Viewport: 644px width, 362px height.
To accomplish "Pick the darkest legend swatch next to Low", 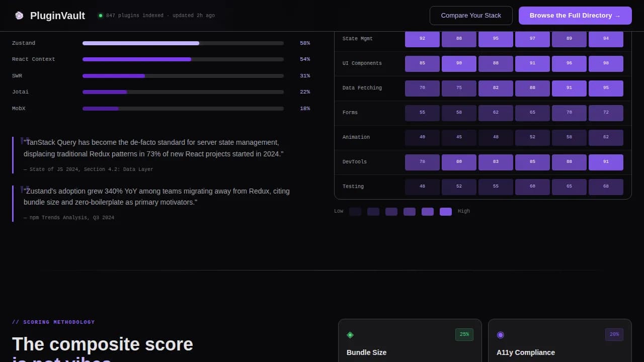I will pos(355,212).
